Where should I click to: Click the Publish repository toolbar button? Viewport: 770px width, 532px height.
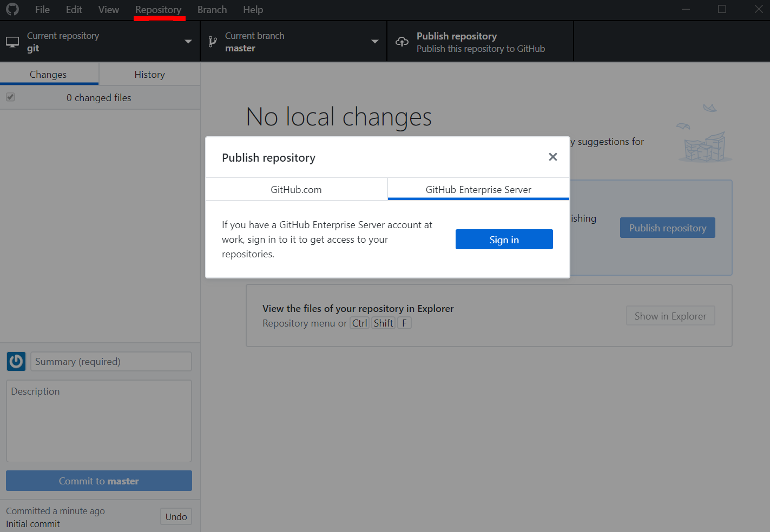(481, 42)
